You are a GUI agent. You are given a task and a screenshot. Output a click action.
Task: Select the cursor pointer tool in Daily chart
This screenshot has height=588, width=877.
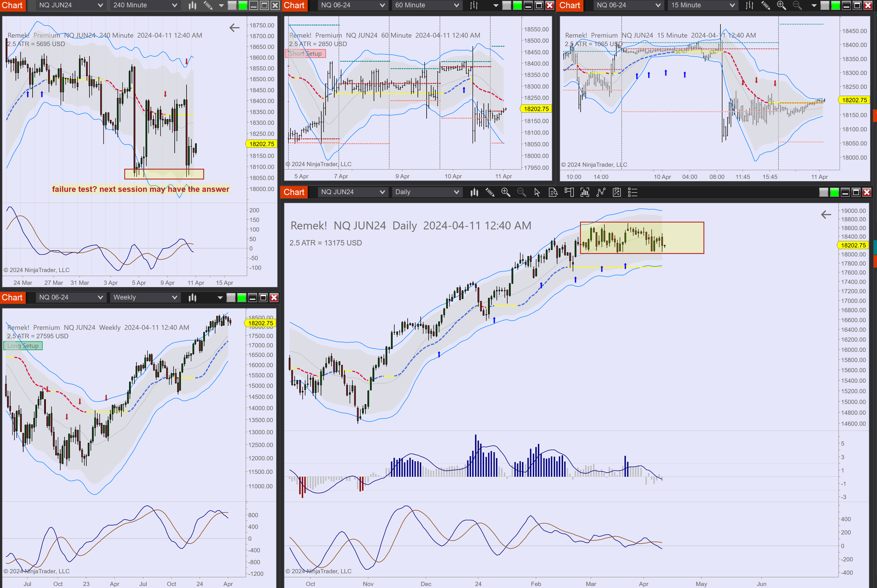coord(537,192)
